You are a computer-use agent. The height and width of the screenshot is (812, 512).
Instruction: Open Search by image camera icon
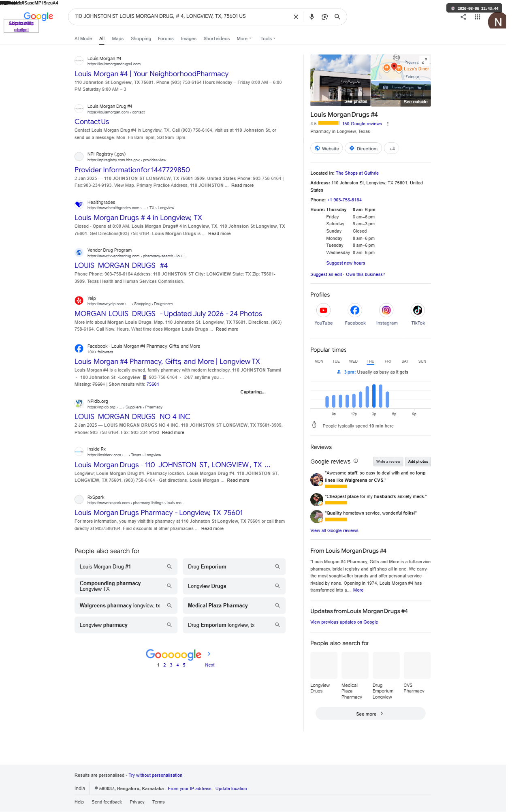pyautogui.click(x=324, y=17)
